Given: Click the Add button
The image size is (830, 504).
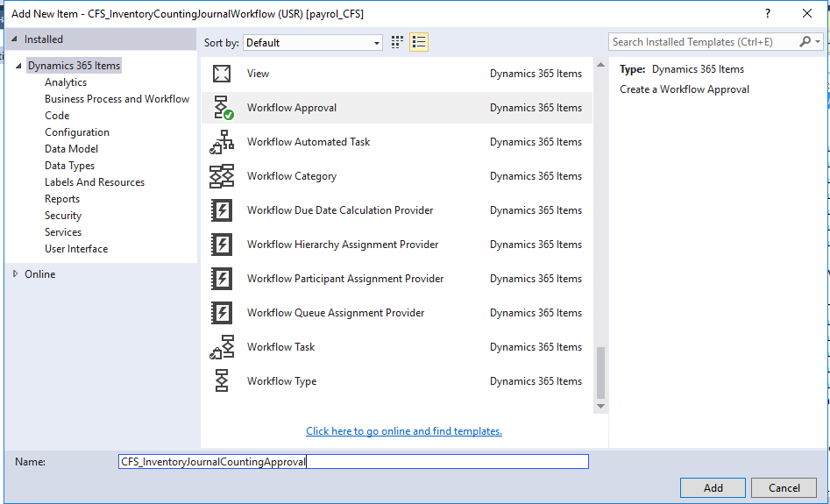Looking at the screenshot, I should pyautogui.click(x=713, y=488).
